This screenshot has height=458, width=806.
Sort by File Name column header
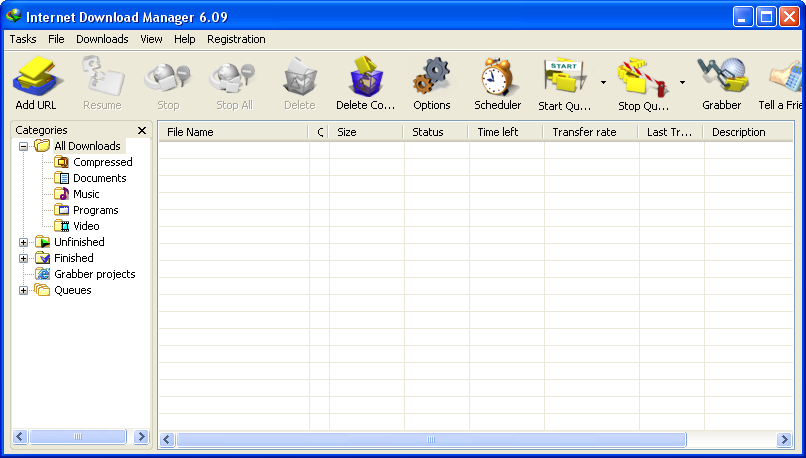(233, 132)
